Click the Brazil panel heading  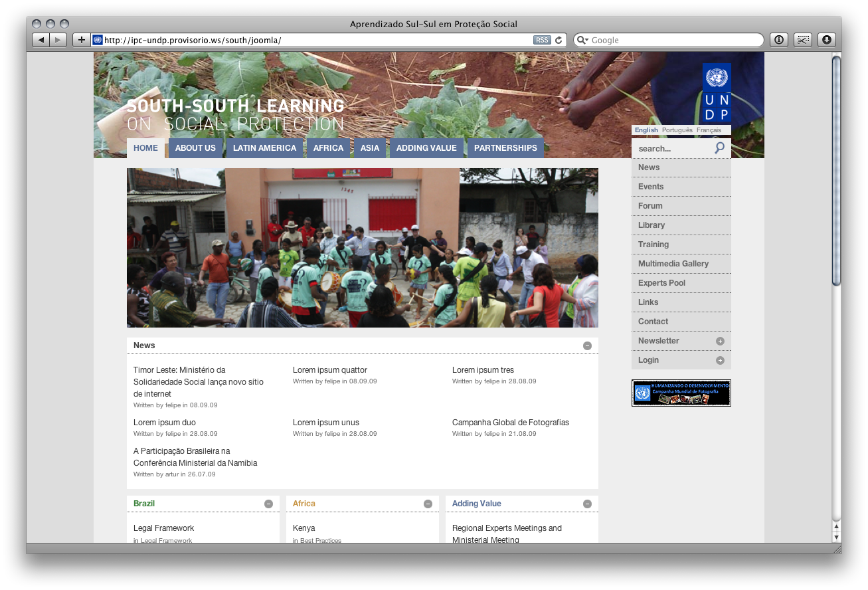(x=144, y=504)
